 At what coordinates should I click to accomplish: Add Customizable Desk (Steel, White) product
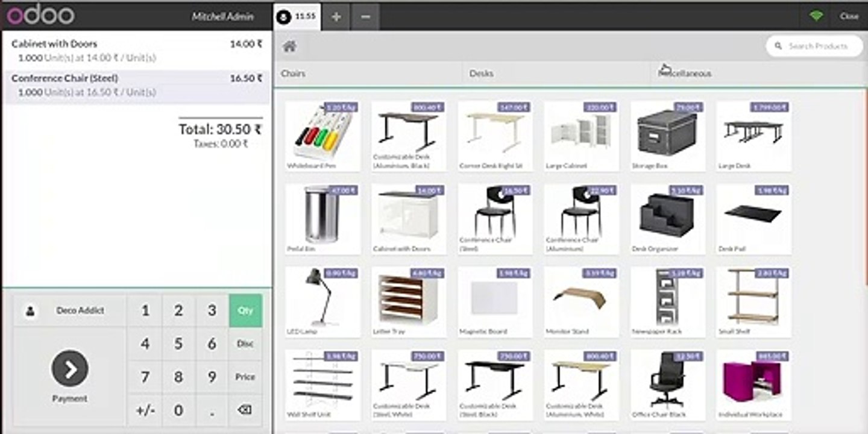(409, 386)
